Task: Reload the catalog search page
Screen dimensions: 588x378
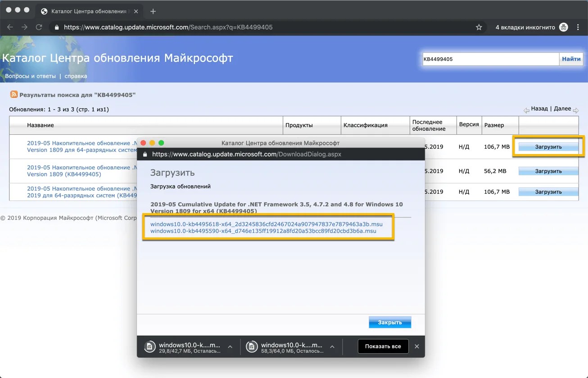Action: tap(39, 27)
